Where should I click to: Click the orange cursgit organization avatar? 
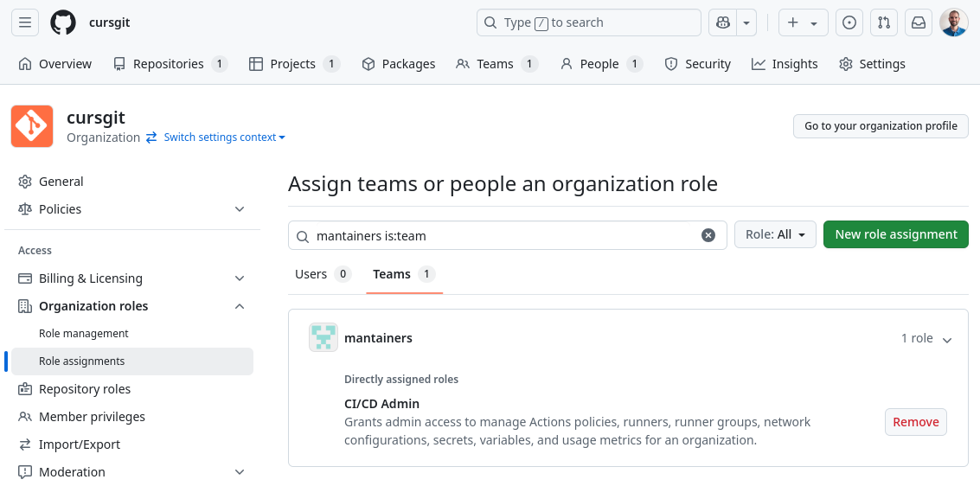point(32,126)
